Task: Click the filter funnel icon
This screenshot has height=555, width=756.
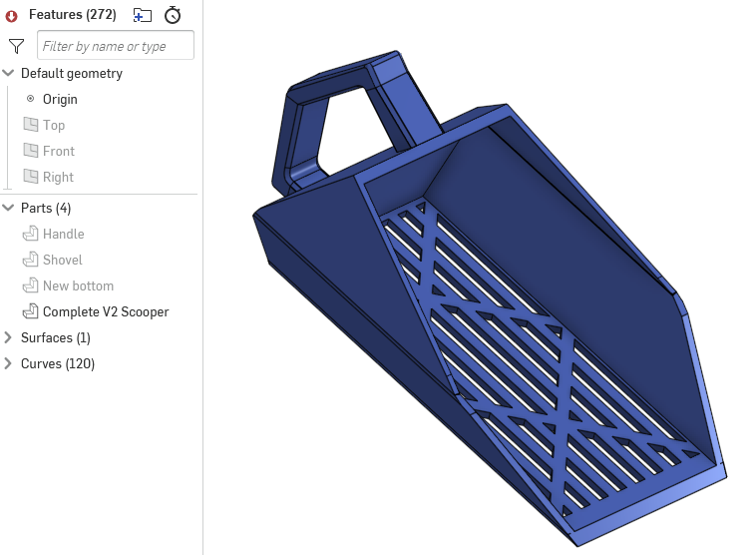Action: coord(16,46)
